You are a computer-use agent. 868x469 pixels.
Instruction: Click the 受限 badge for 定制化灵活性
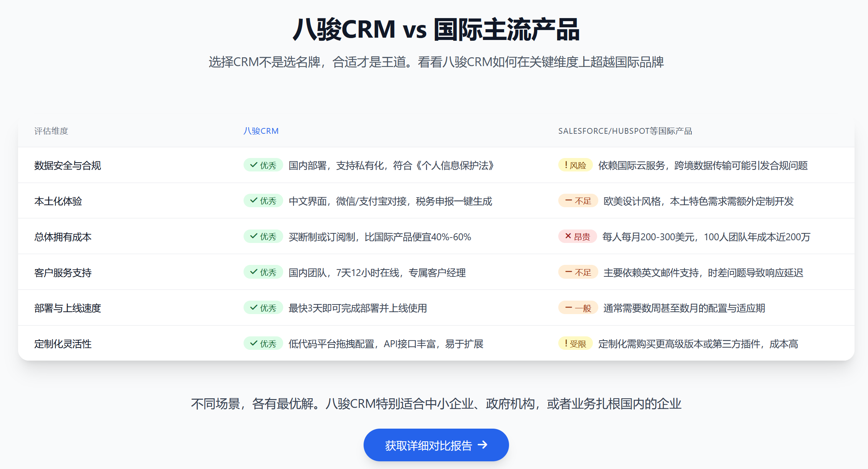(x=575, y=343)
